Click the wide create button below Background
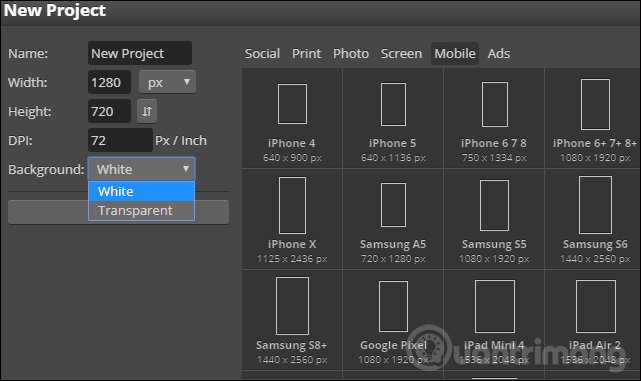Image resolution: width=641 pixels, height=381 pixels. coord(119,212)
